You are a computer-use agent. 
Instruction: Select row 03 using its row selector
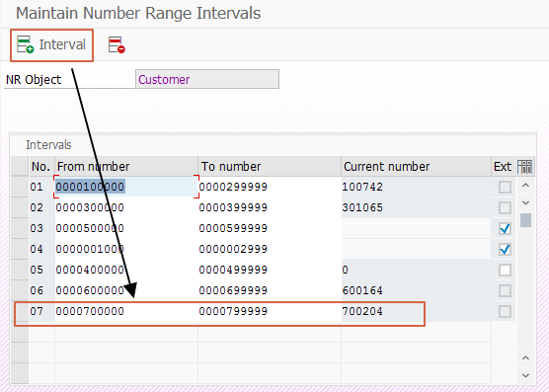tap(20, 228)
